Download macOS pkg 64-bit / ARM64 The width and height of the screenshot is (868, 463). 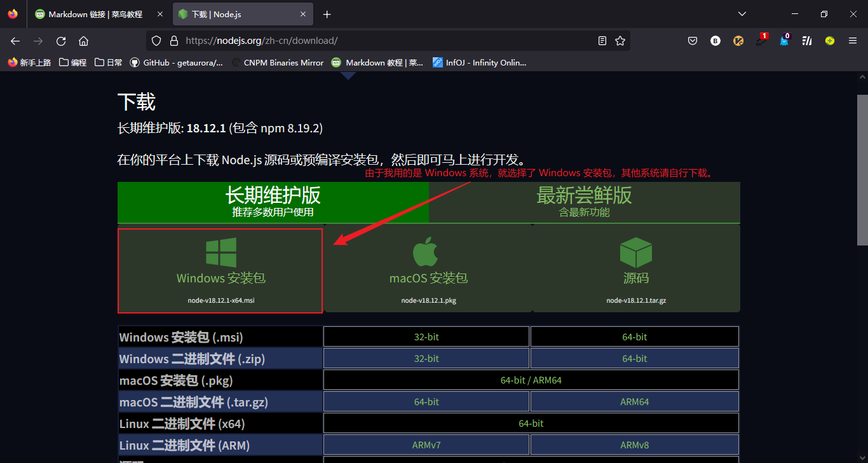(531, 380)
